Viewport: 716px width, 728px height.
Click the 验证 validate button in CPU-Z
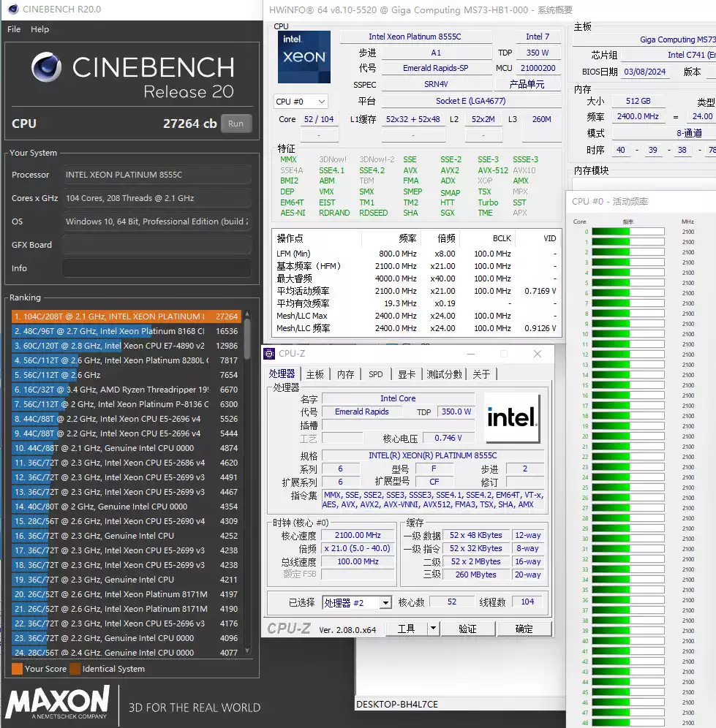(467, 629)
